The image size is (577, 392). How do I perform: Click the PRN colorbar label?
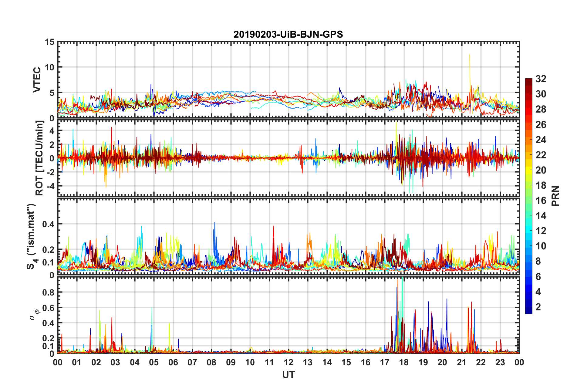coord(555,196)
